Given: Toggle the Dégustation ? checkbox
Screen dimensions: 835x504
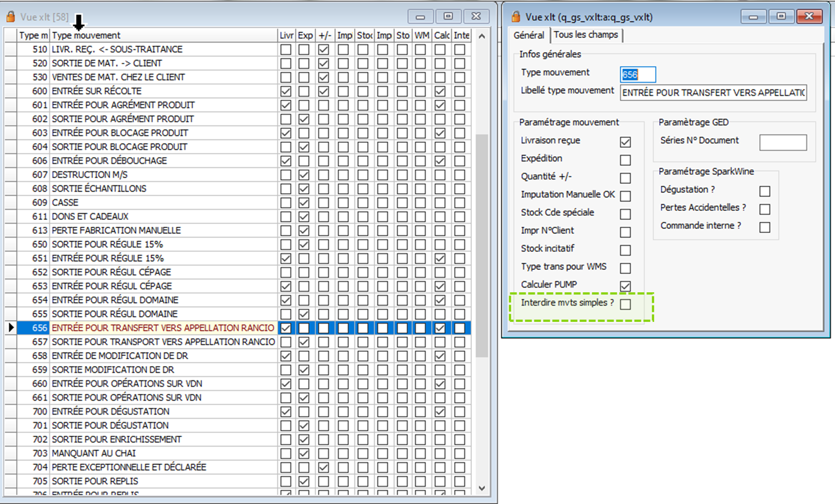Looking at the screenshot, I should [x=765, y=191].
